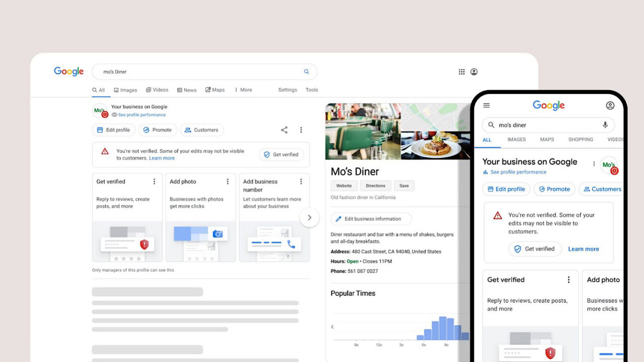Open the Google apps grid menu
Image resolution: width=644 pixels, height=362 pixels.
point(461,71)
